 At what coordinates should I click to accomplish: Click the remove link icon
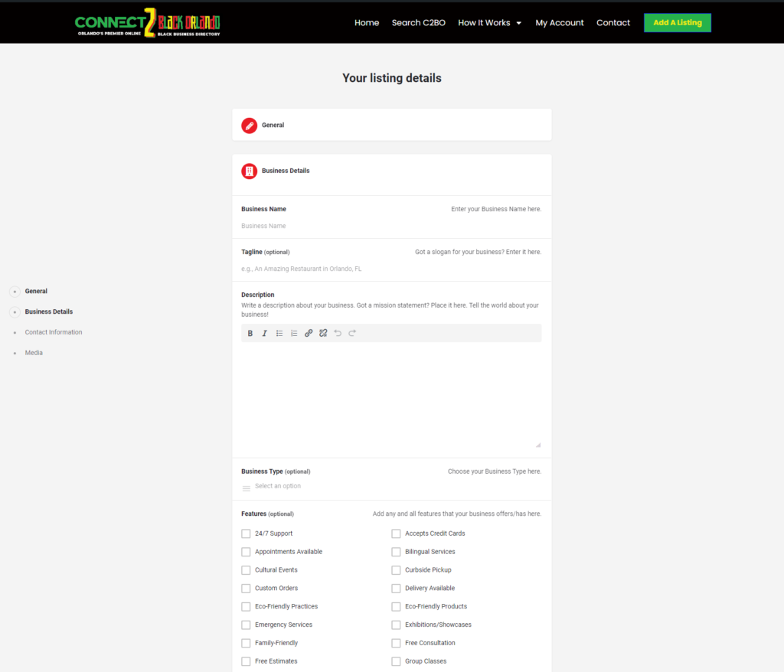323,333
